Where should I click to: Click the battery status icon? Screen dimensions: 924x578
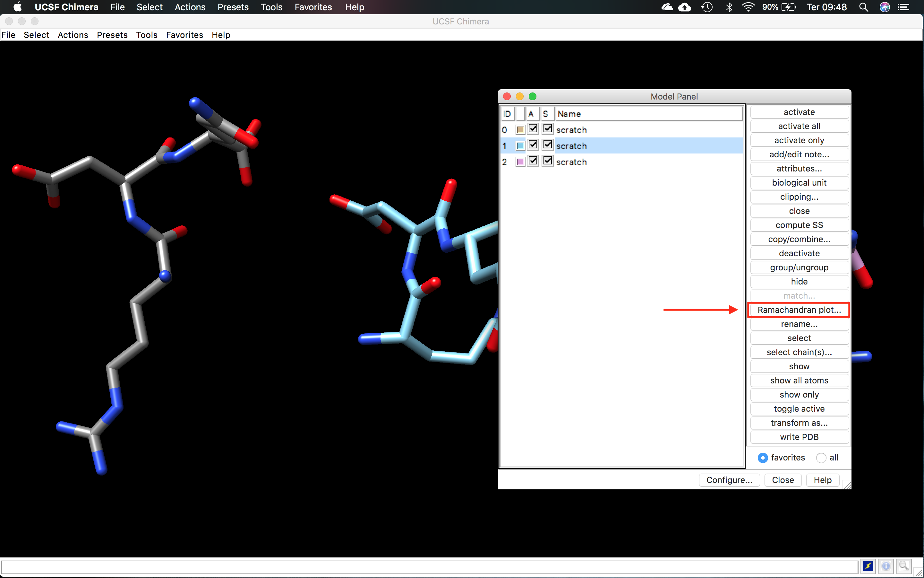tap(789, 7)
